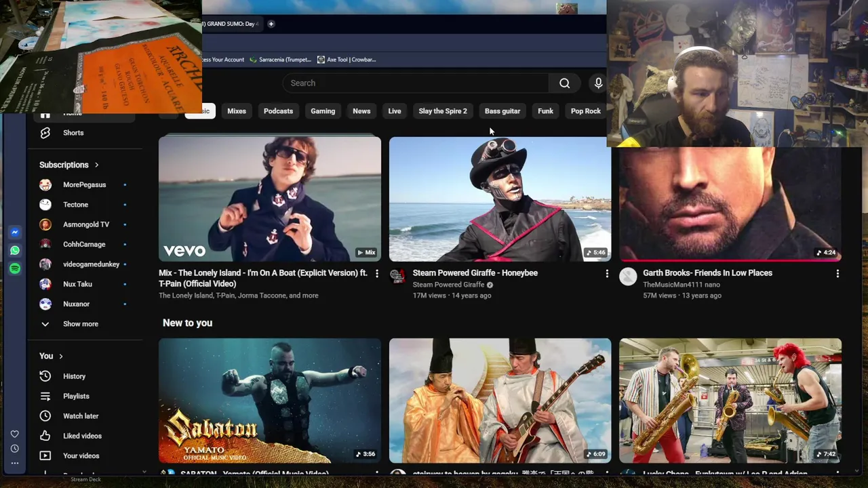The height and width of the screenshot is (488, 868).
Task: Play the I'm On A Boat thumbnail
Action: [270, 199]
